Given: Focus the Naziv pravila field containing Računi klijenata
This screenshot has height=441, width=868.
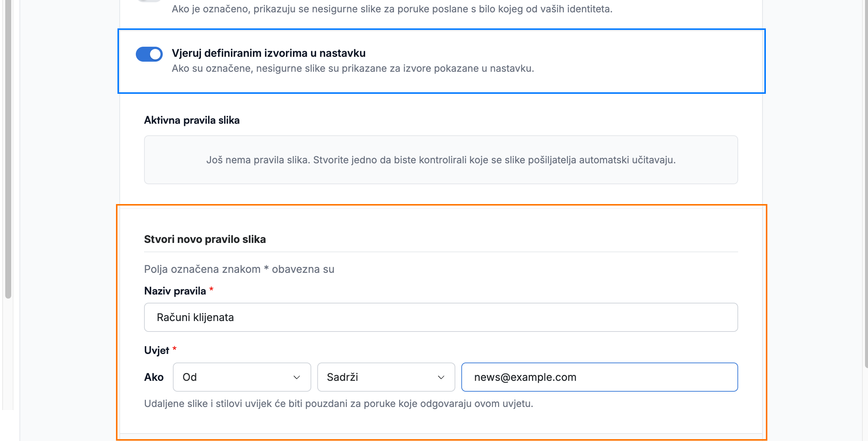Looking at the screenshot, I should (441, 317).
